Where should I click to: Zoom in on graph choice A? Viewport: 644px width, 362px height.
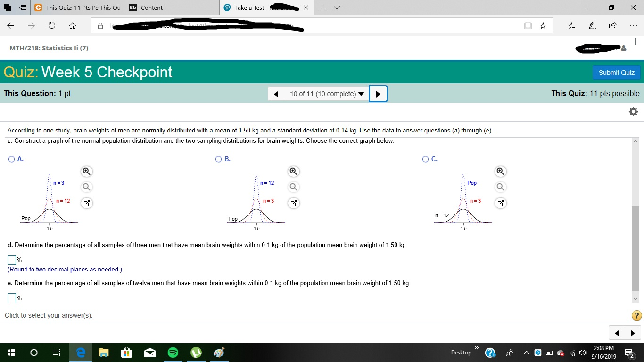[x=86, y=171]
